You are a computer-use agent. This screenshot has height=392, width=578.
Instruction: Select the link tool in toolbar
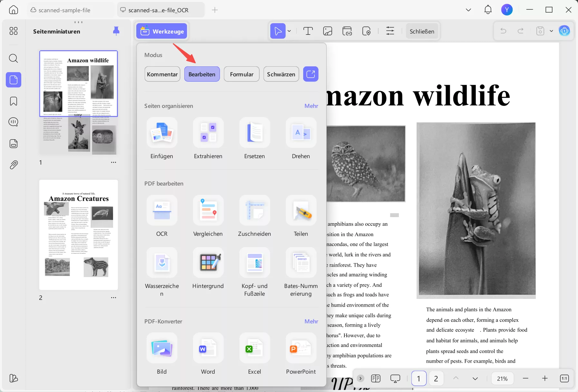click(x=347, y=31)
